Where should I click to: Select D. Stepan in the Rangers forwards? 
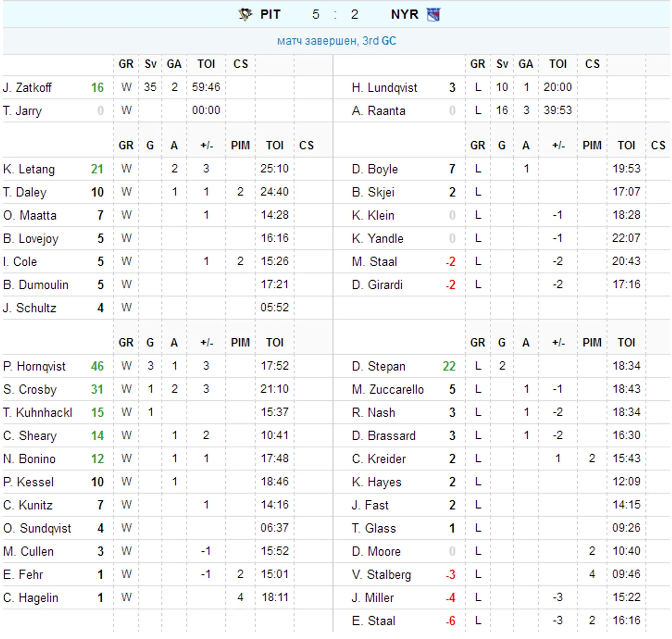pyautogui.click(x=378, y=366)
